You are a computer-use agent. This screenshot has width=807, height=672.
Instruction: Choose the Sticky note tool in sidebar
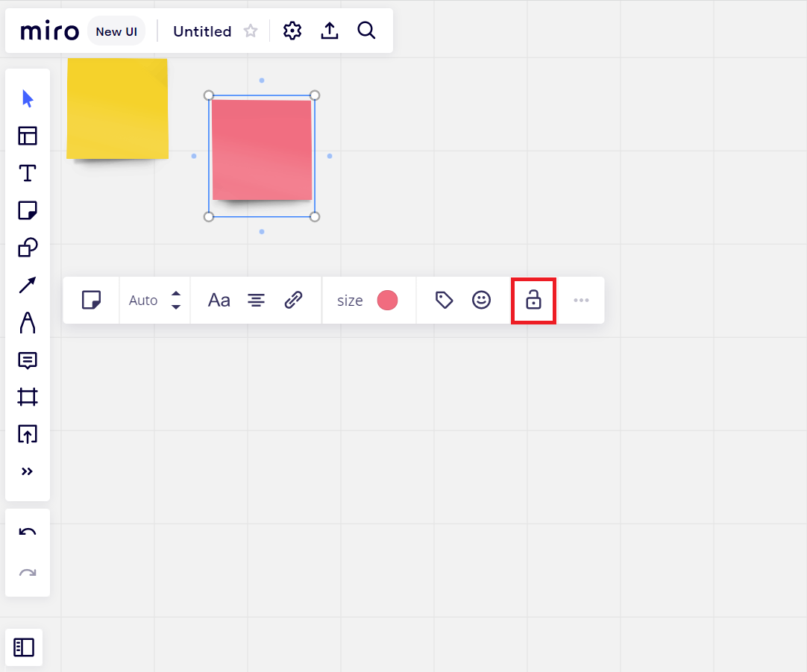tap(28, 210)
